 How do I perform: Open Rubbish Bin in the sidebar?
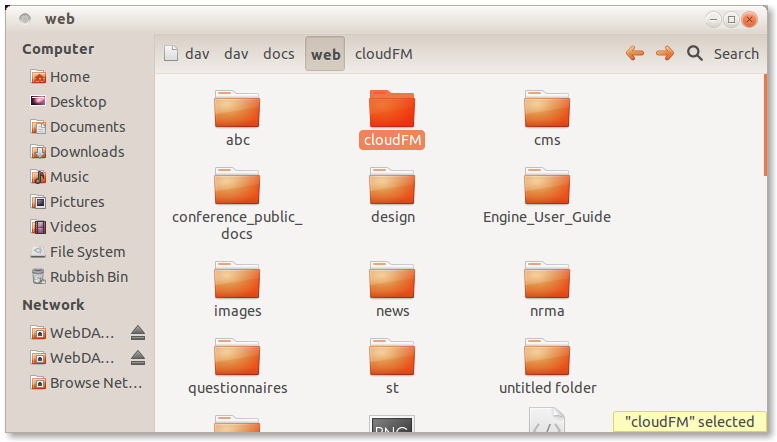(79, 276)
